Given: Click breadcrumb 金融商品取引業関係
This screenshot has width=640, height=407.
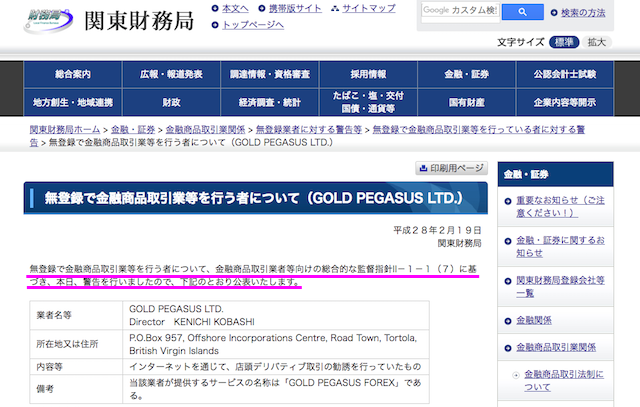Looking at the screenshot, I should click(205, 130).
